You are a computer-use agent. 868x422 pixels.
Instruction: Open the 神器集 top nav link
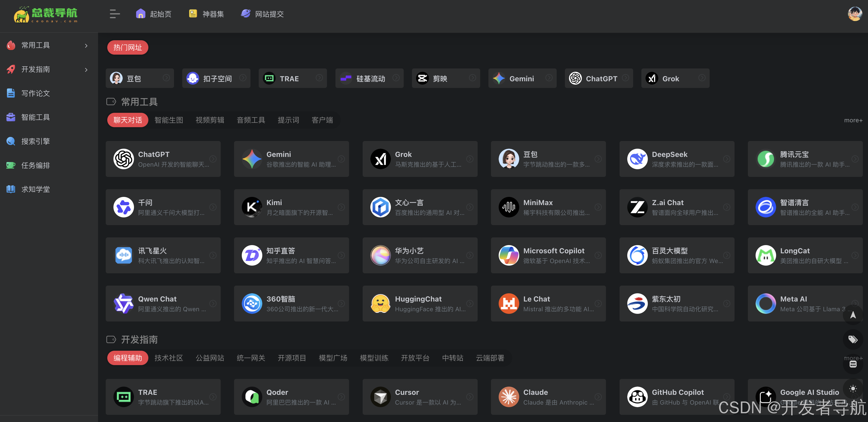point(206,14)
